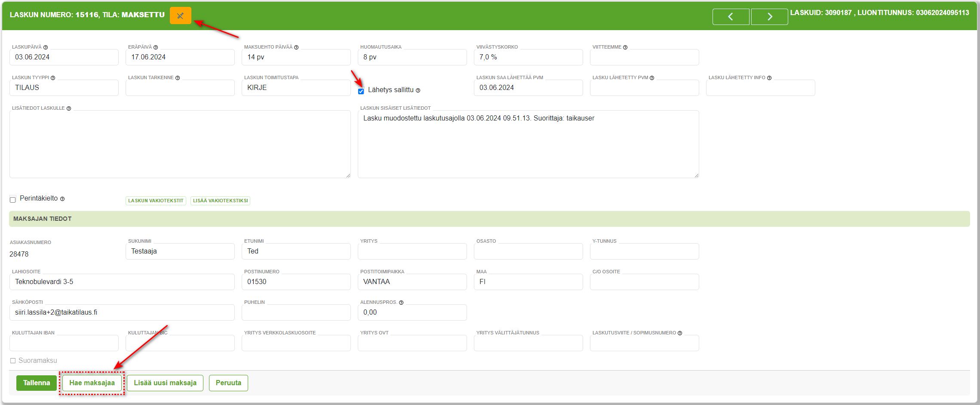
Task: Click the Asiakasnumero value 28478
Action: click(x=19, y=254)
